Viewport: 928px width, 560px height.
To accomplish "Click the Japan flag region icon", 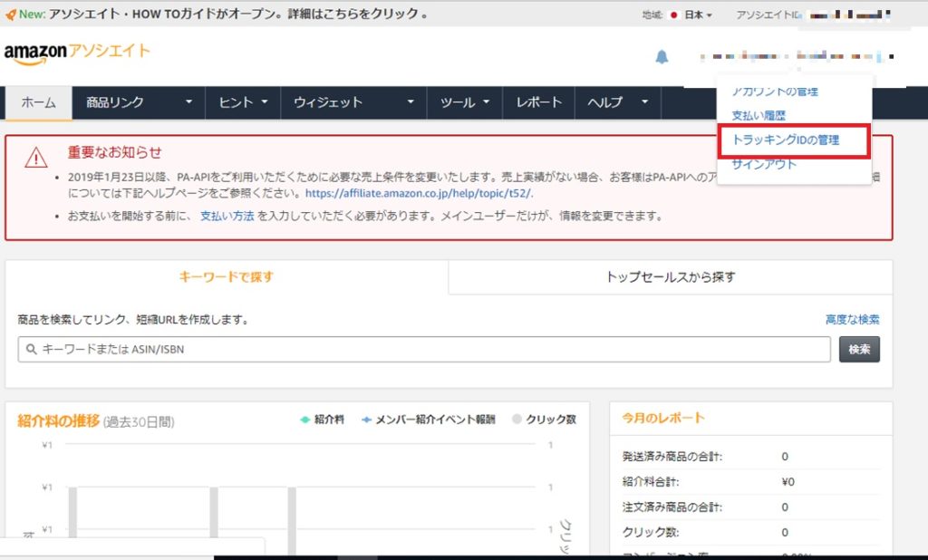I will pos(673,14).
